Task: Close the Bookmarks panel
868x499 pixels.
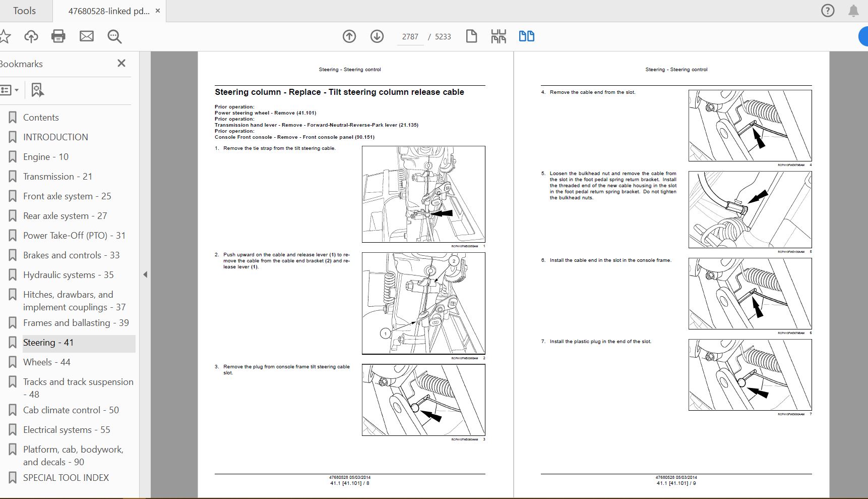Action: (121, 63)
